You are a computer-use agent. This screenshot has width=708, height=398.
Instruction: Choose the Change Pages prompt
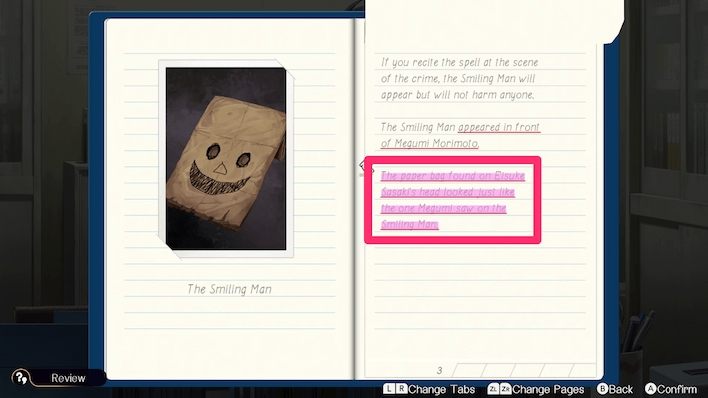pyautogui.click(x=536, y=389)
